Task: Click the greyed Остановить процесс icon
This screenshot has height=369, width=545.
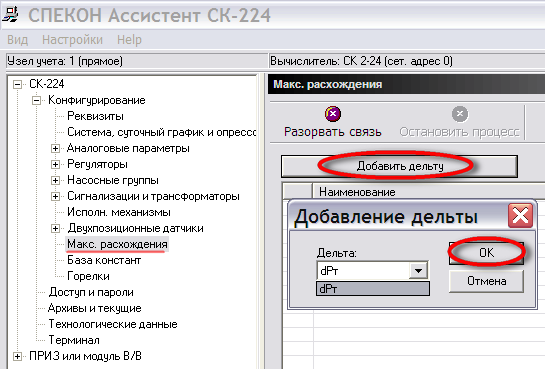Action: pos(459,114)
